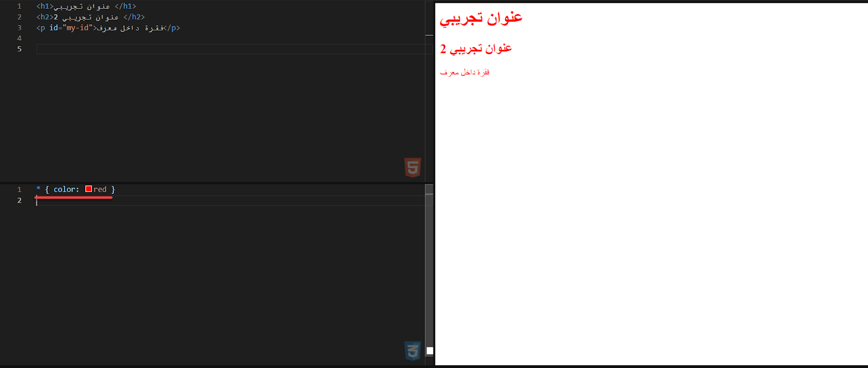The image size is (868, 368).
Task: Click the small red paragraph in the preview
Action: pos(464,72)
